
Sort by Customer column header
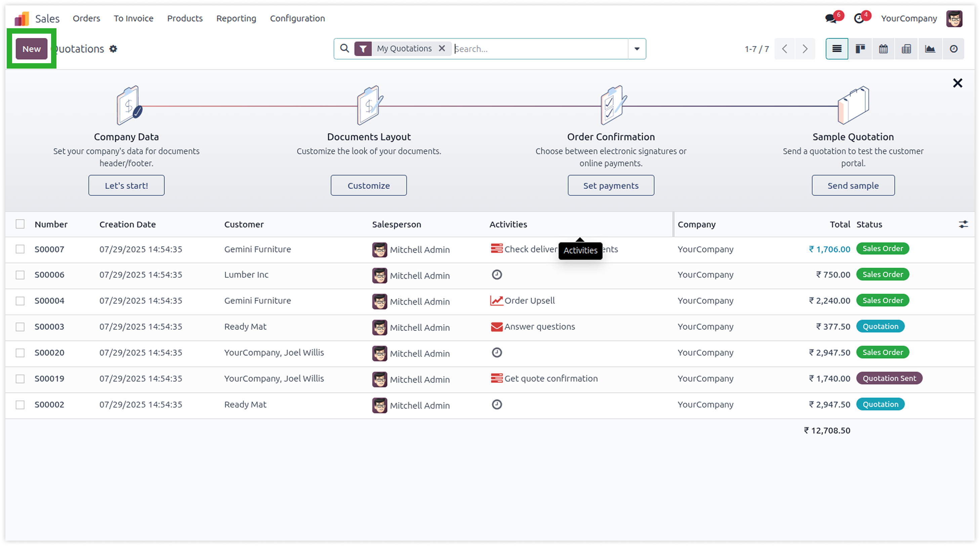(243, 225)
